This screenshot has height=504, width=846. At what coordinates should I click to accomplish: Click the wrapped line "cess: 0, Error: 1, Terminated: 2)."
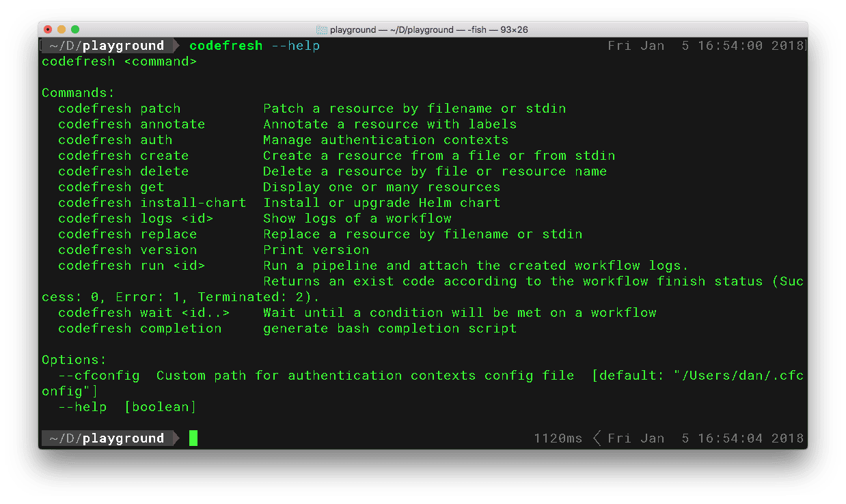[x=181, y=297]
